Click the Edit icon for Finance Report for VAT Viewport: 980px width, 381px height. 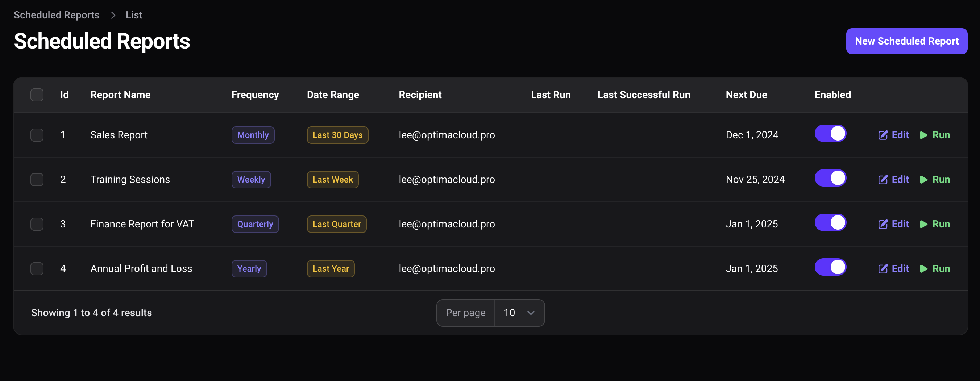coord(883,224)
